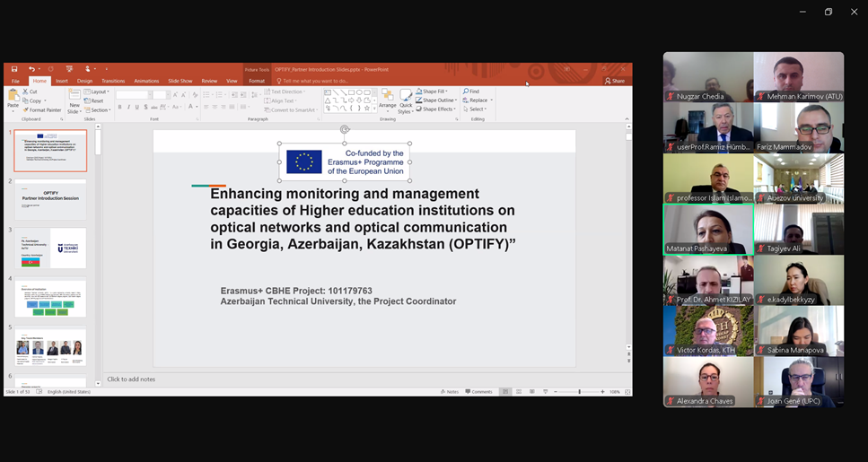Click the Share button

(615, 81)
